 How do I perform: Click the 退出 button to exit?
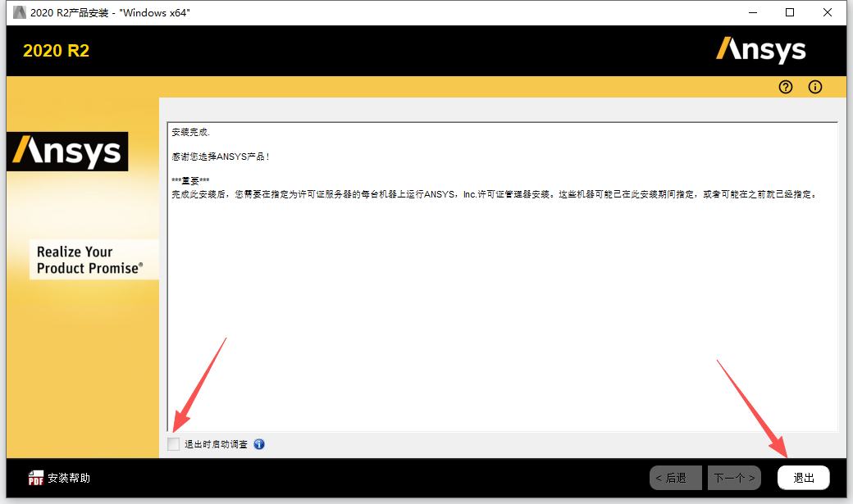(802, 477)
